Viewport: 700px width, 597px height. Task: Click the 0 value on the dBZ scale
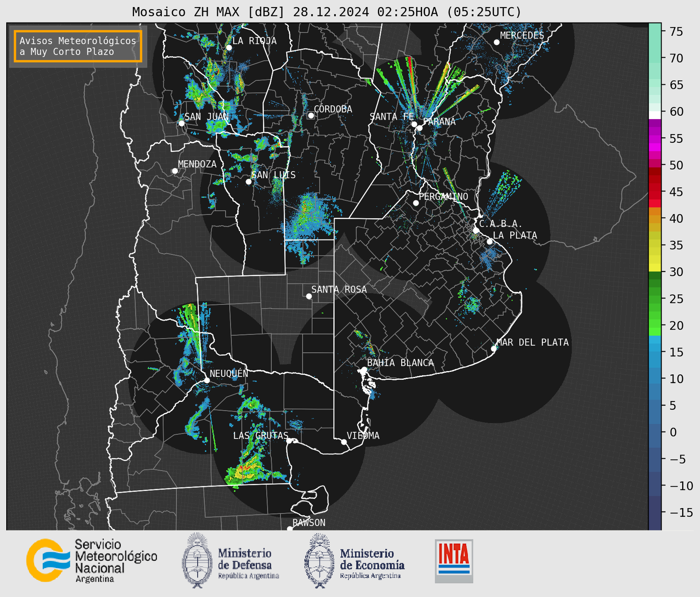673,432
